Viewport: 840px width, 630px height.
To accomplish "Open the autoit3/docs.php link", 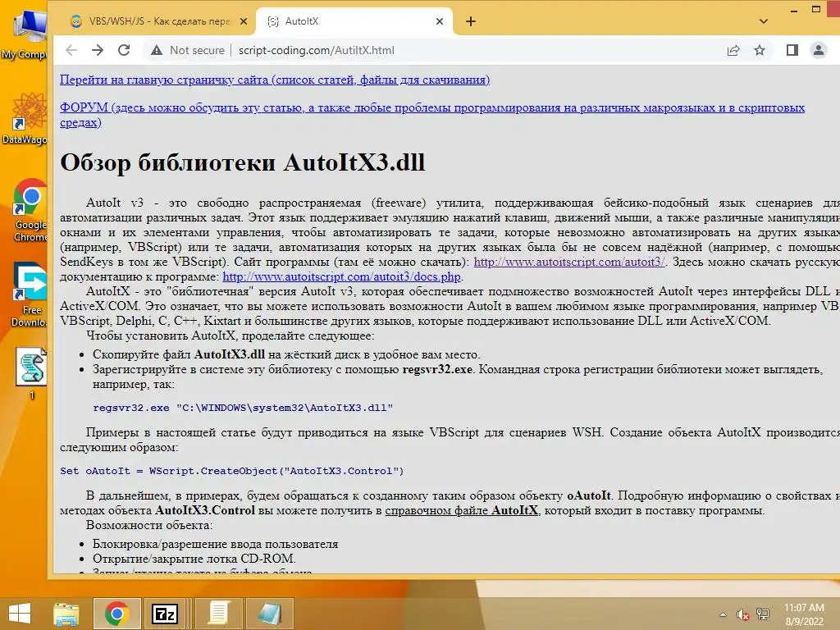I will (x=342, y=277).
